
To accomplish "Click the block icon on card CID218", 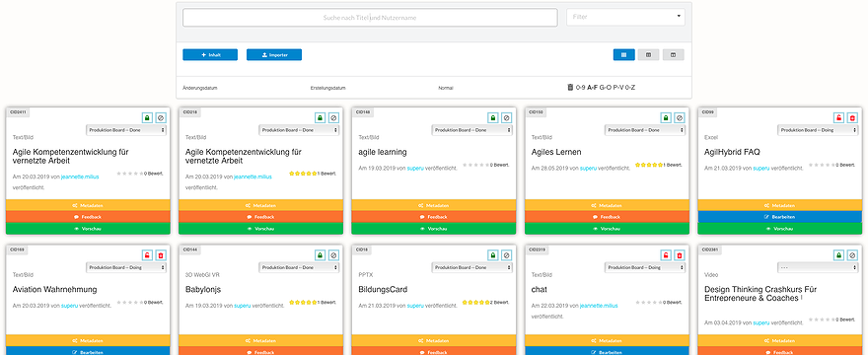I will coord(333,118).
